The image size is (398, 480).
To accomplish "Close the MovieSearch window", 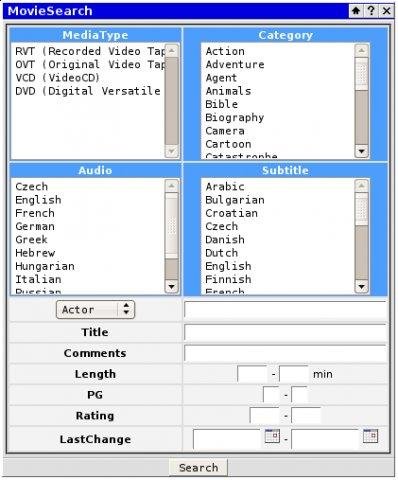I will click(386, 11).
